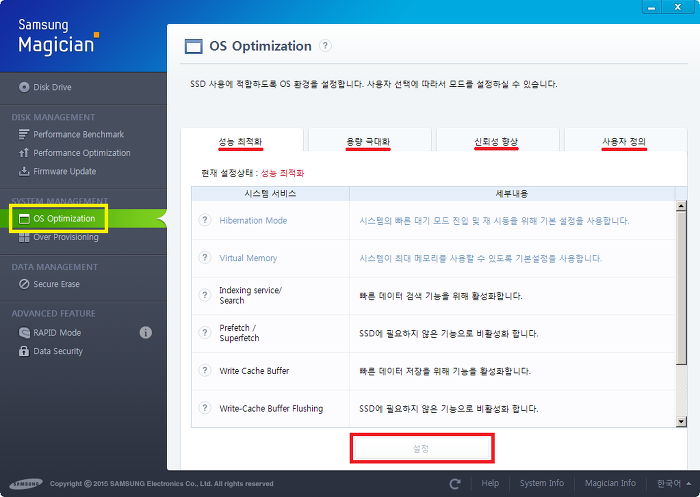Open Help link in footer
This screenshot has width=700, height=497.
pos(490,483)
